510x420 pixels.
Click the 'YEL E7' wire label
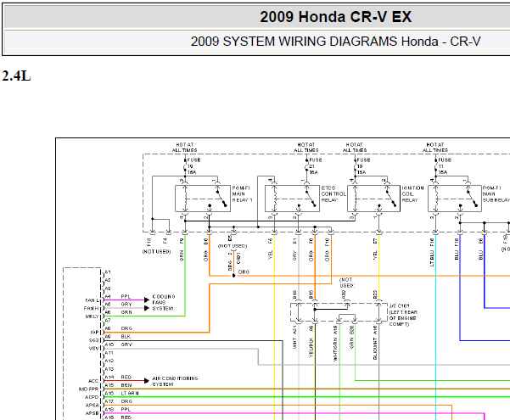[x=375, y=249]
